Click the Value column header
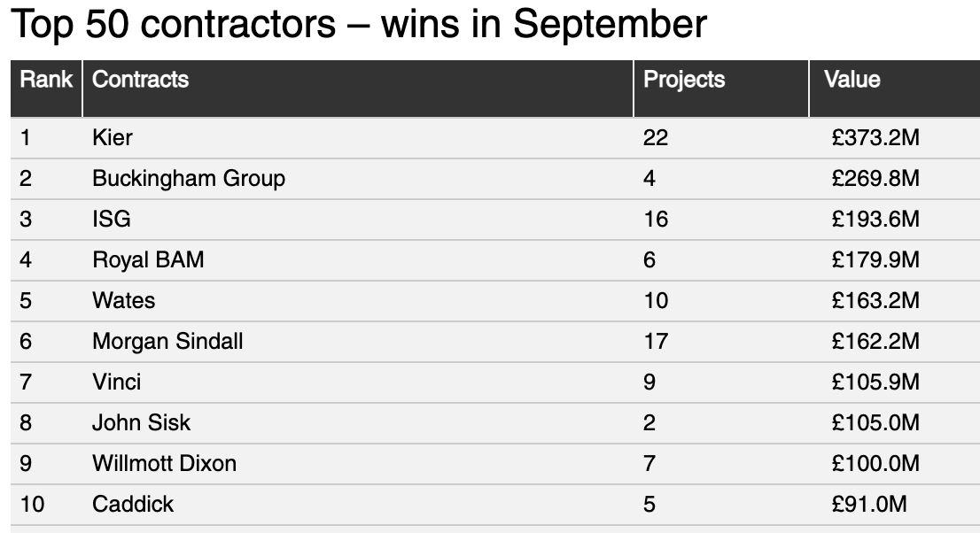The image size is (980, 533). pos(852,80)
